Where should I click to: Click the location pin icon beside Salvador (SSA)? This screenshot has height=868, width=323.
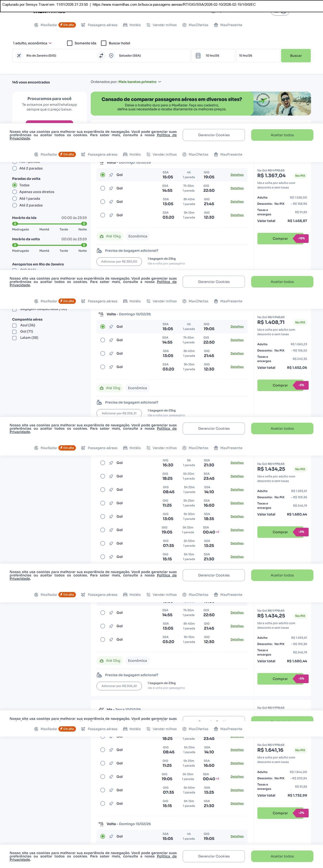pos(111,56)
